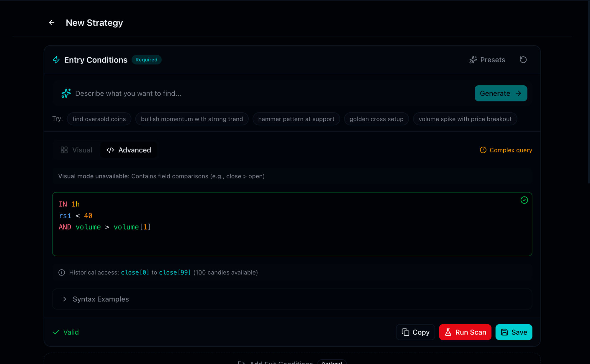Viewport: 590px width, 364px height.
Task: Try the 'golden cross setup' suggestion chip
Action: [376, 119]
